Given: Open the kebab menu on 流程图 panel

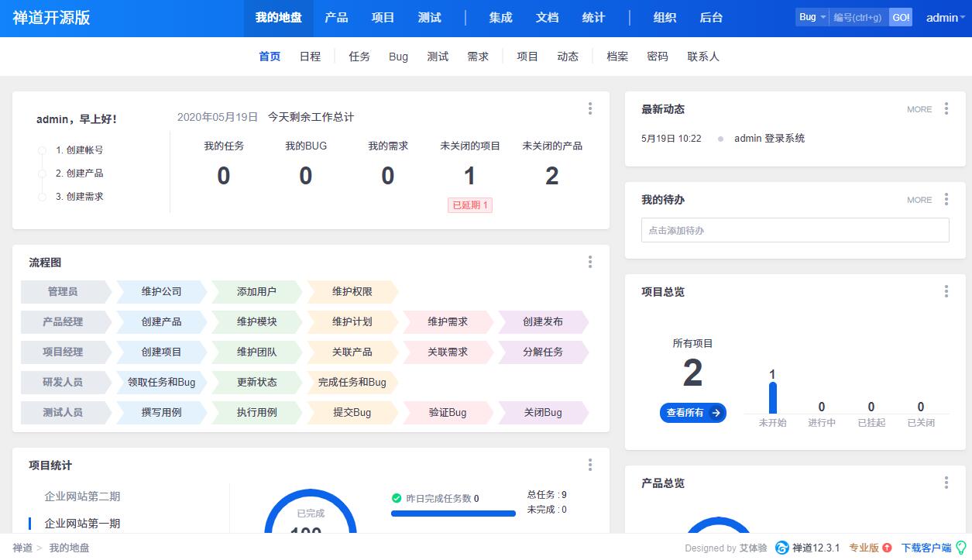Looking at the screenshot, I should 590,262.
